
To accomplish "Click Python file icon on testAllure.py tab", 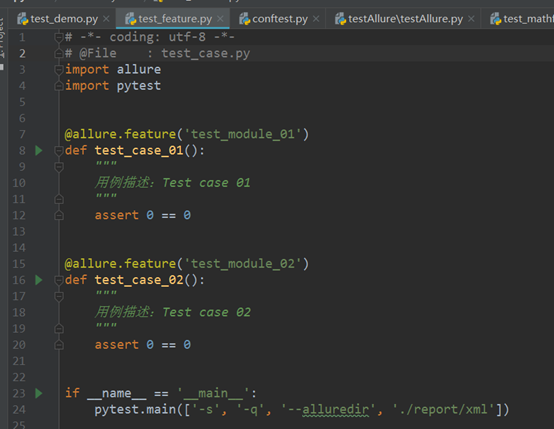I will click(x=340, y=19).
